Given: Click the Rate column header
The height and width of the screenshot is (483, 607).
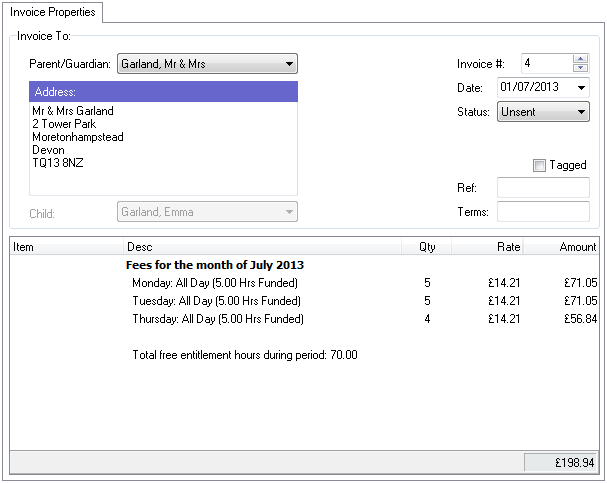Looking at the screenshot, I should [487, 247].
